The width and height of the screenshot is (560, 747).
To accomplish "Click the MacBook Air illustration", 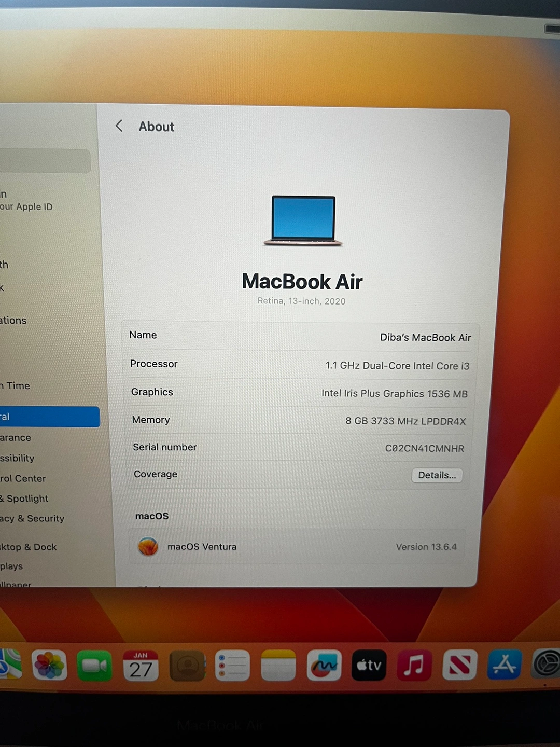I will (303, 220).
